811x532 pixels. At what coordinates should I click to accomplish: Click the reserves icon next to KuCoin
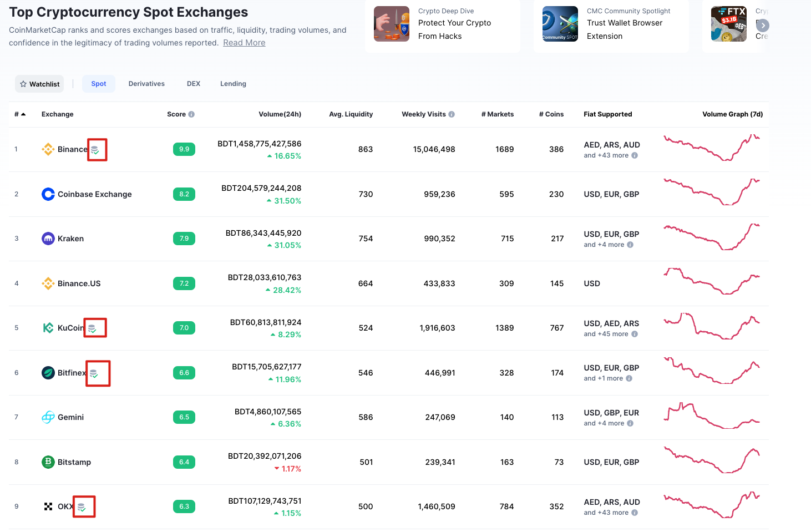[93, 328]
